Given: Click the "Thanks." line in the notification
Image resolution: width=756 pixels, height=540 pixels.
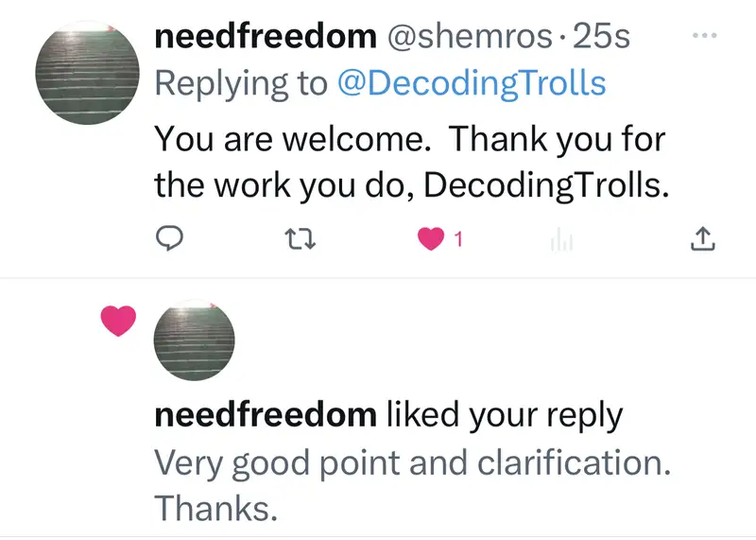Looking at the screenshot, I should tap(215, 508).
